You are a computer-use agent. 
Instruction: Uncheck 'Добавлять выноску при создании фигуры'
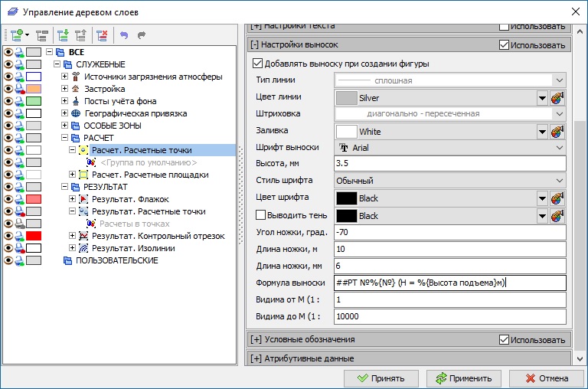point(258,64)
